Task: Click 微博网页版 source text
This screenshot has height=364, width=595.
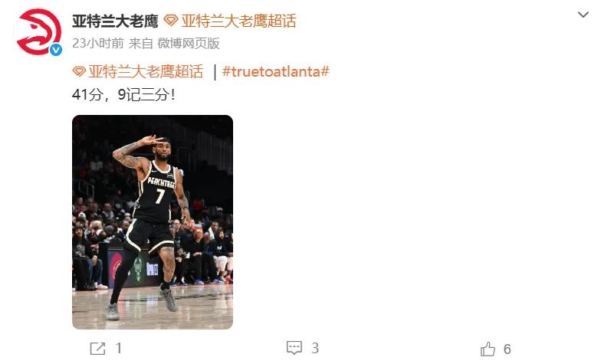Action: tap(188, 43)
